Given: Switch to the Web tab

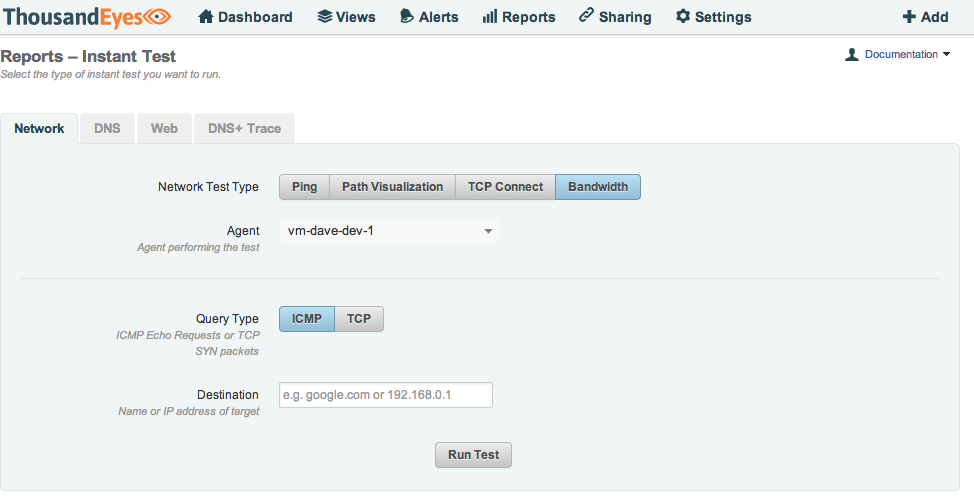Looking at the screenshot, I should pyautogui.click(x=164, y=129).
